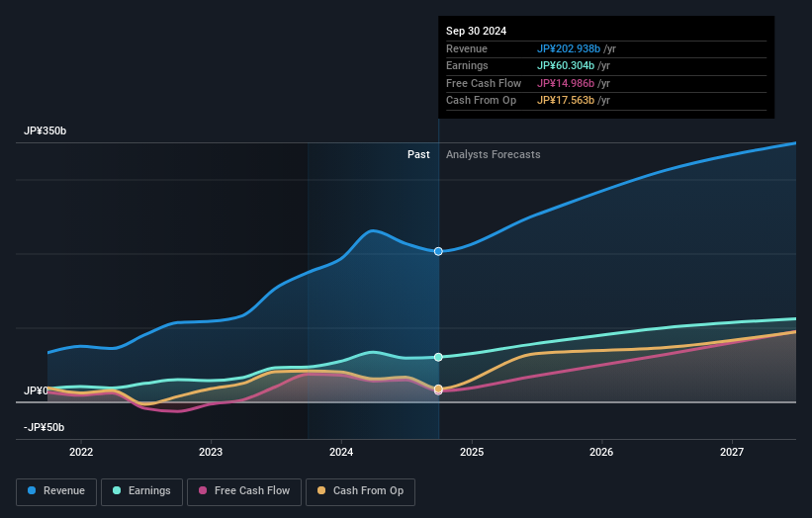
Task: Click the Revenue value JP¥202.938b
Action: click(x=569, y=48)
